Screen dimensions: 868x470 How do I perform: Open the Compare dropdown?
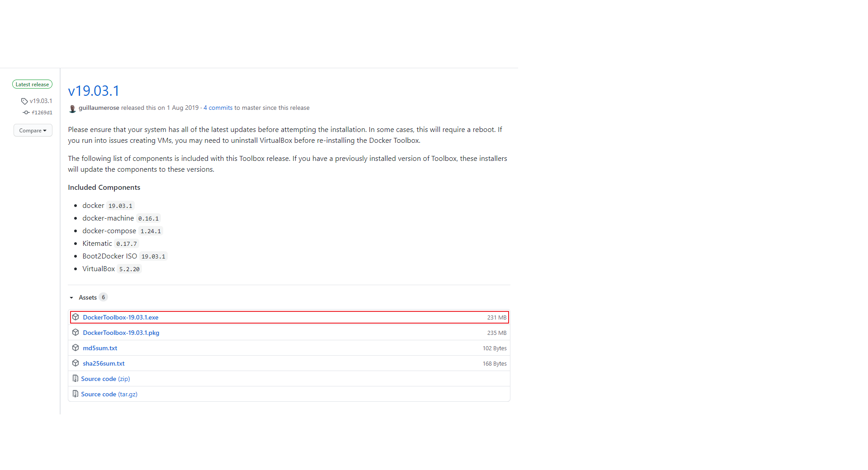33,130
